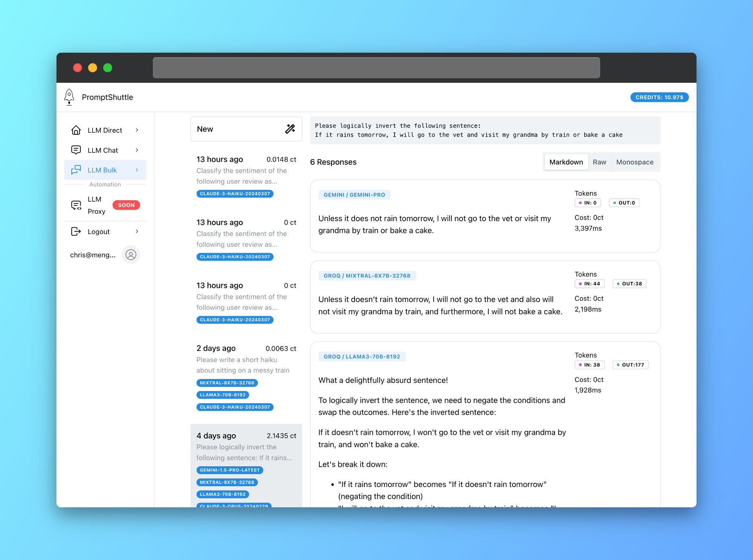Click MIXTRAL-8X7B-32768 tag under haiku entry
The width and height of the screenshot is (753, 560).
click(x=227, y=383)
